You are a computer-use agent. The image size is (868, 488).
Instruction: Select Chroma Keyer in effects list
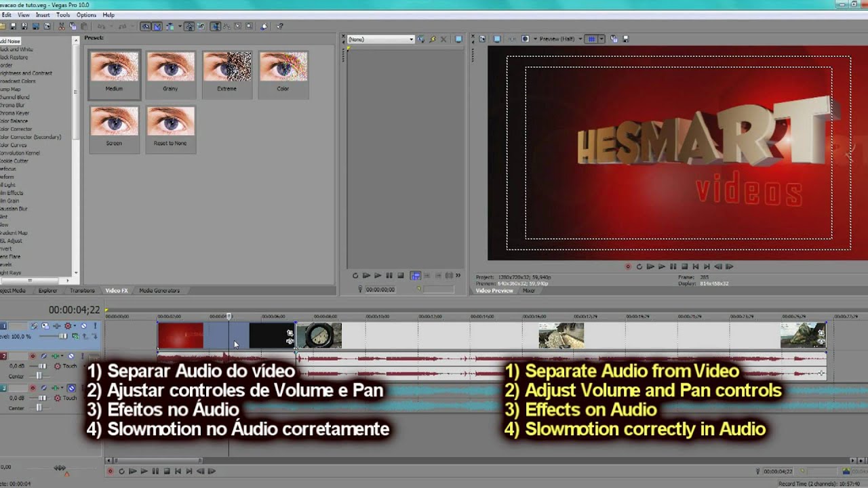pyautogui.click(x=13, y=113)
